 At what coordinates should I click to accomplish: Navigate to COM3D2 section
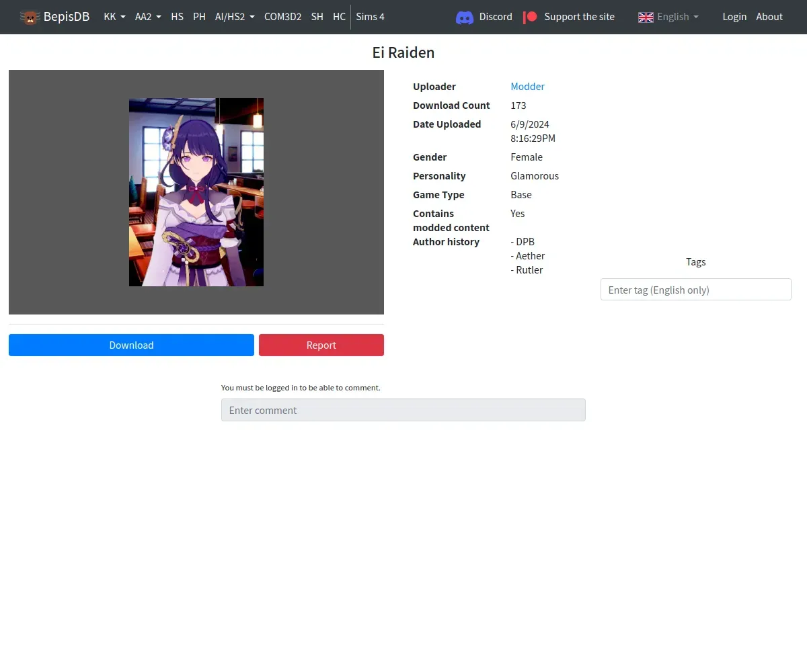tap(282, 17)
